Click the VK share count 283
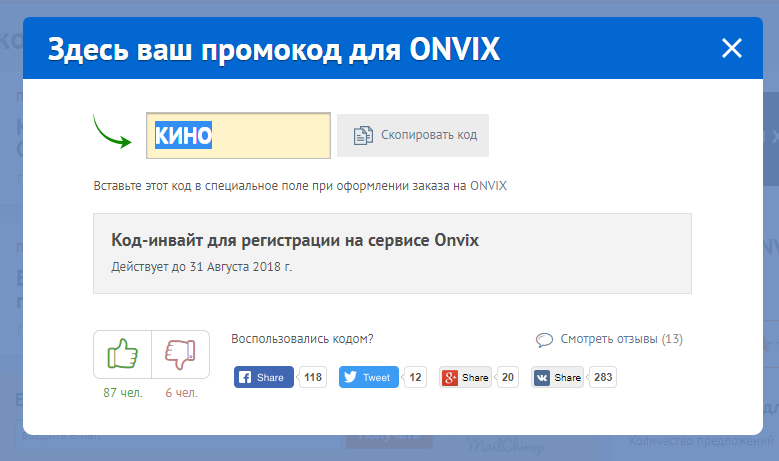 click(603, 377)
